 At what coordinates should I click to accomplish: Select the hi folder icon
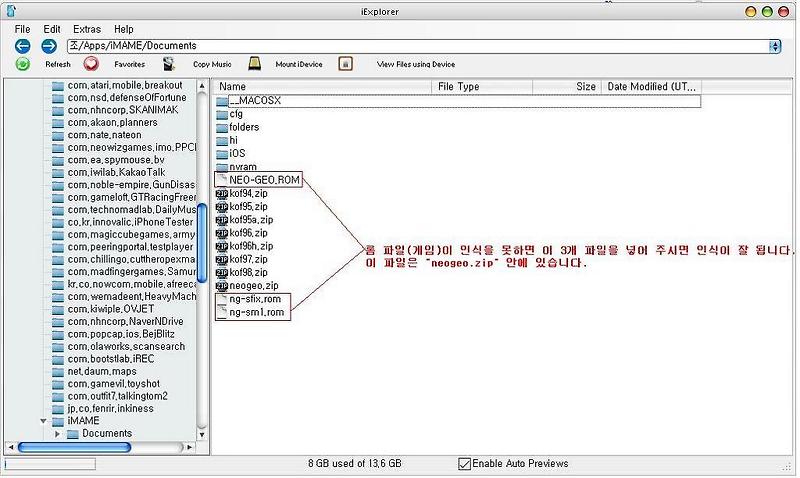pos(221,141)
